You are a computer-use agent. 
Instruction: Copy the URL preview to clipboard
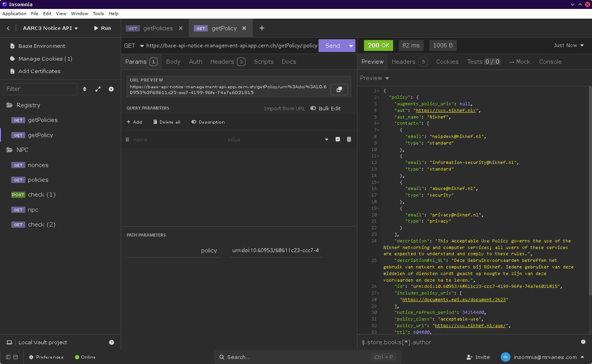(339, 89)
